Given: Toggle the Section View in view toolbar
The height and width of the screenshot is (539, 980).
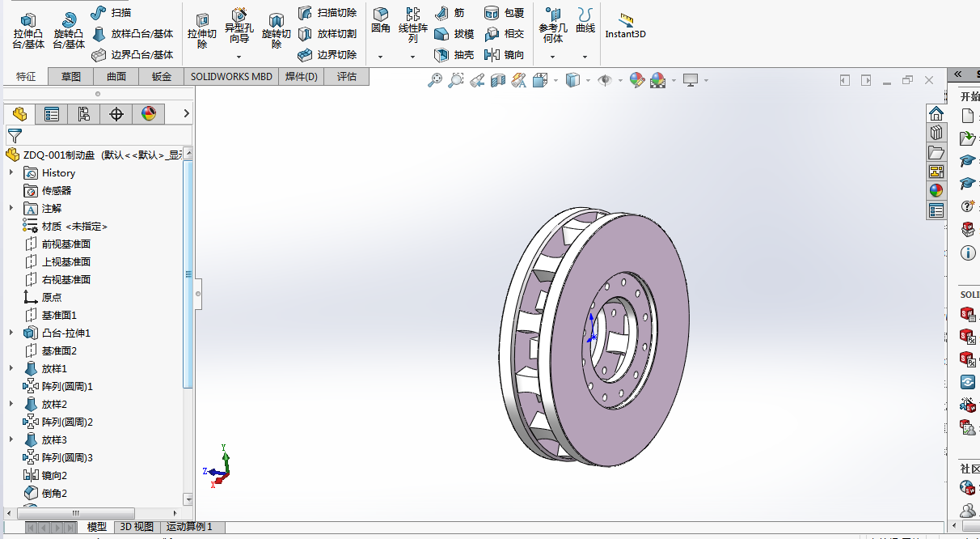Looking at the screenshot, I should pos(498,80).
